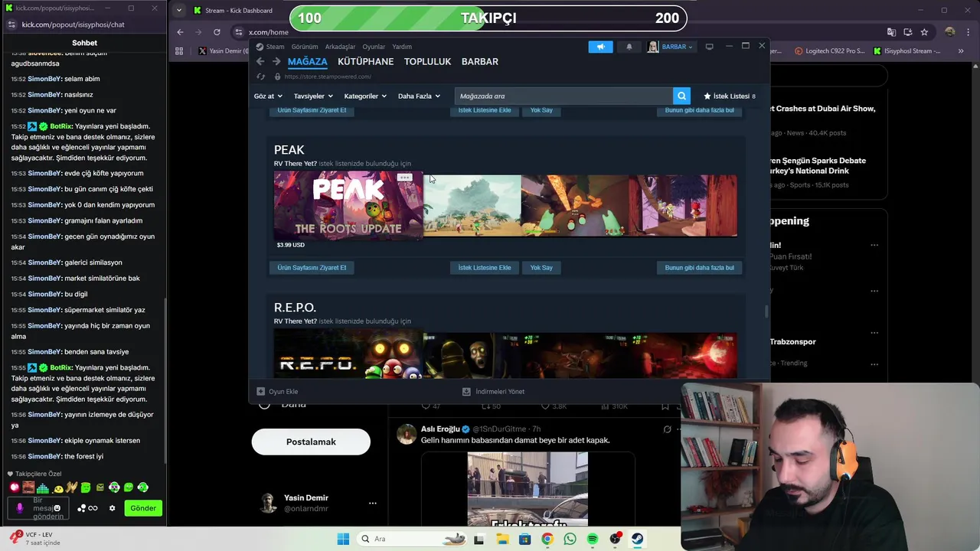Click the Mağazada ara search field
Screen dimensions: 980x551
tap(563, 96)
